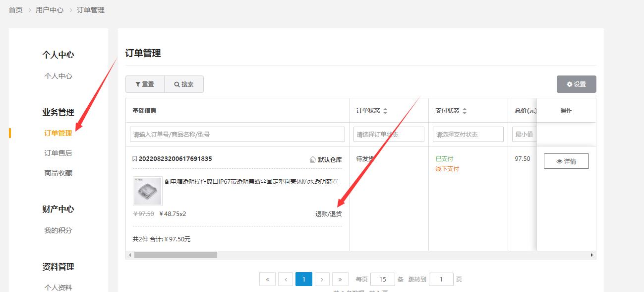Click the bookmark icon beside order number

click(x=134, y=159)
